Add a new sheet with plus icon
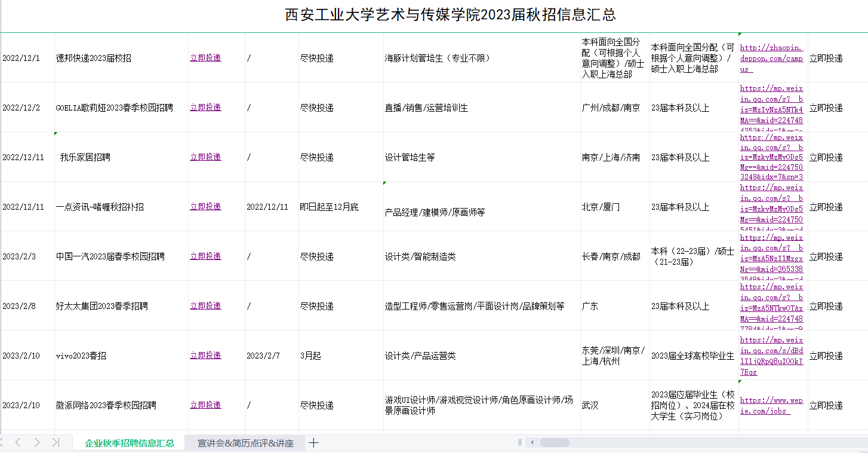Viewport: 868px width, 453px height. pyautogui.click(x=313, y=443)
